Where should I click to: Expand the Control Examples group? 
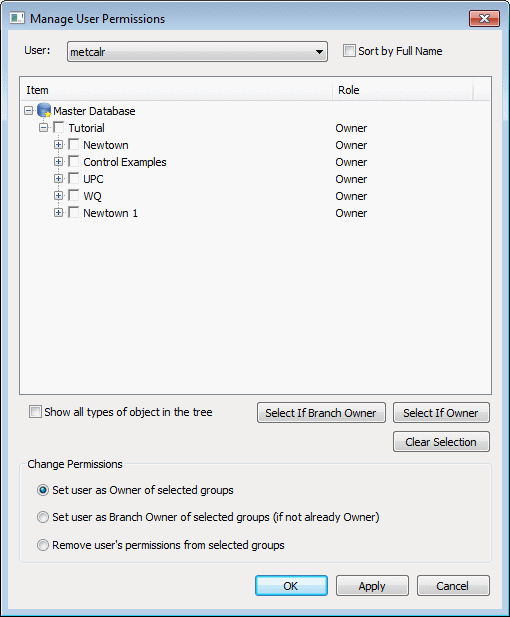coord(58,162)
